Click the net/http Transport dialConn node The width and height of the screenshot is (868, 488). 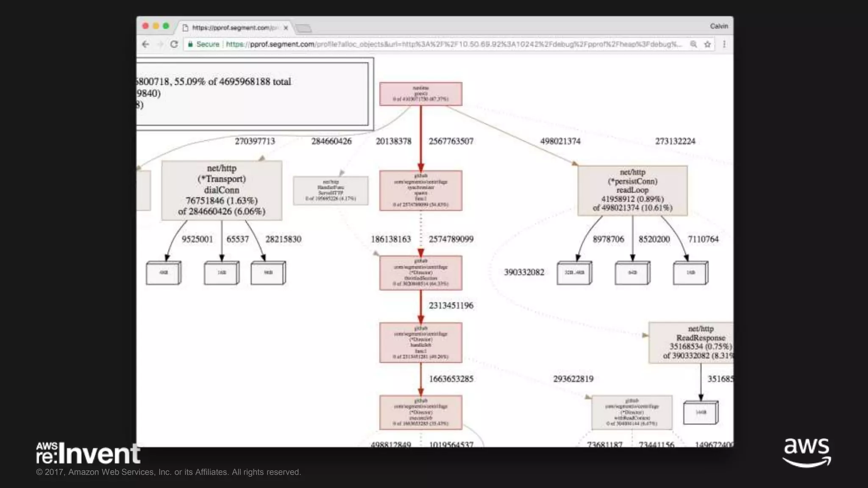[222, 190]
